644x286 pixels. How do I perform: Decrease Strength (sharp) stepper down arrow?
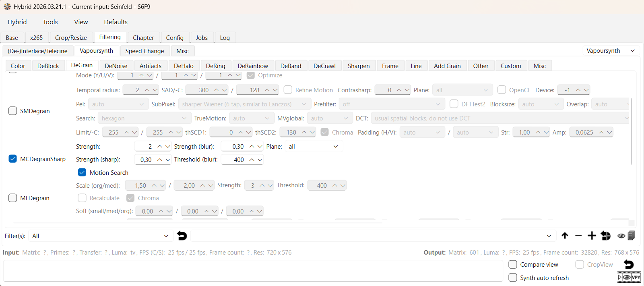click(x=168, y=160)
